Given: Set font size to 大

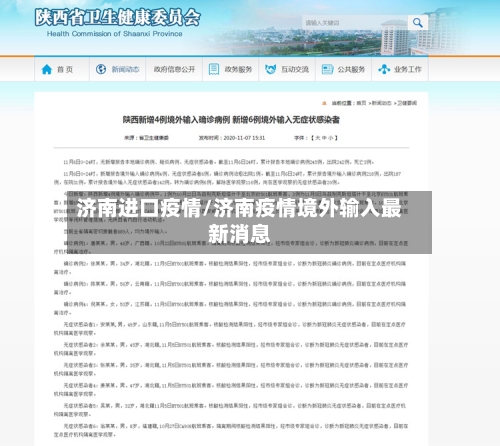Looking at the screenshot, I should 318,138.
